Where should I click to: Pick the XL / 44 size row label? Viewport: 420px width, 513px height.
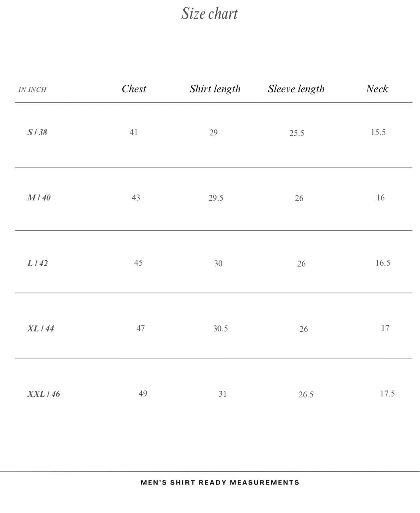coord(40,329)
